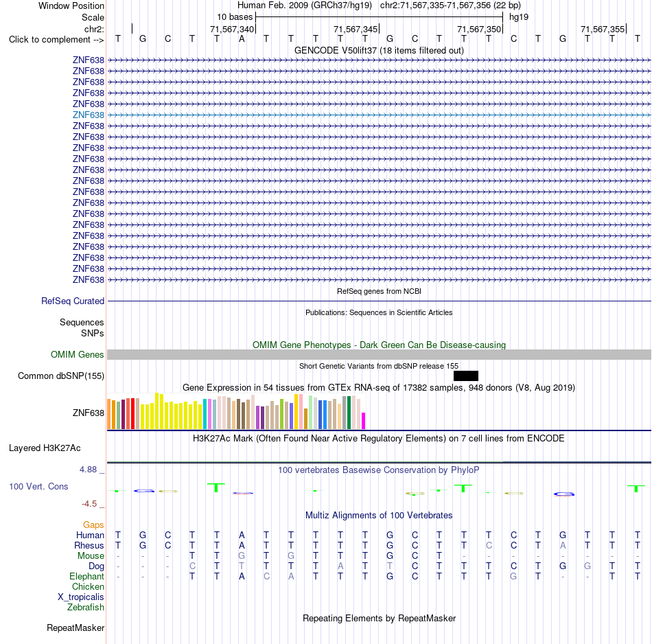
Task: Click the 'Layered H3K27Ac' track label
Action: pos(45,448)
